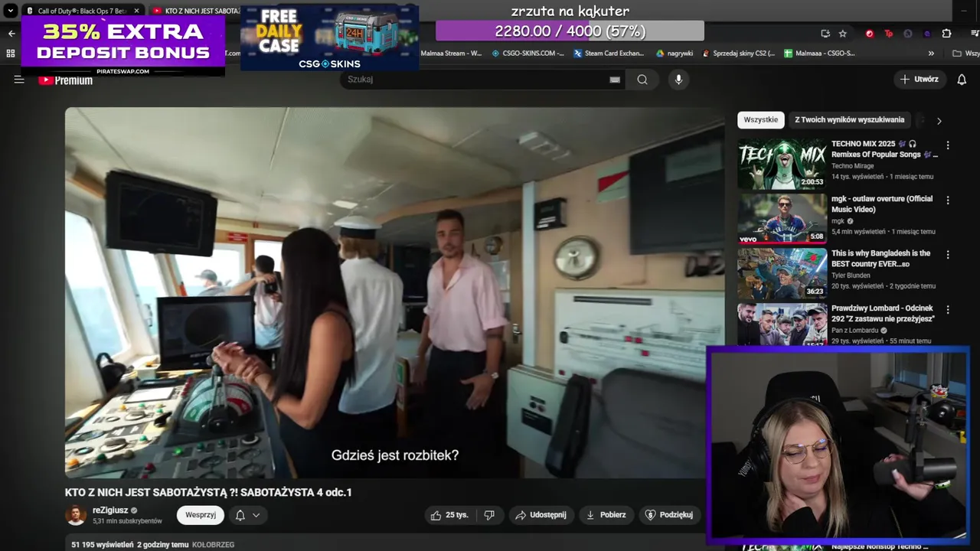The width and height of the screenshot is (980, 551).
Task: Click the Utwórz create button
Action: tap(919, 80)
